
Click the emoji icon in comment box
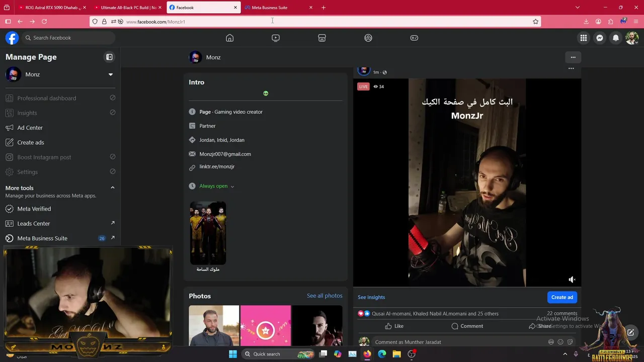click(x=560, y=342)
